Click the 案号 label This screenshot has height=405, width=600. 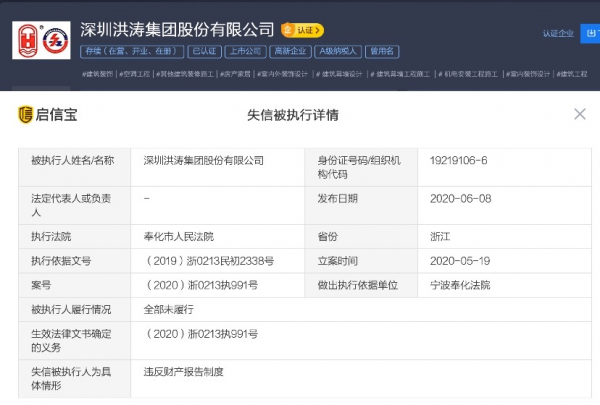[41, 285]
